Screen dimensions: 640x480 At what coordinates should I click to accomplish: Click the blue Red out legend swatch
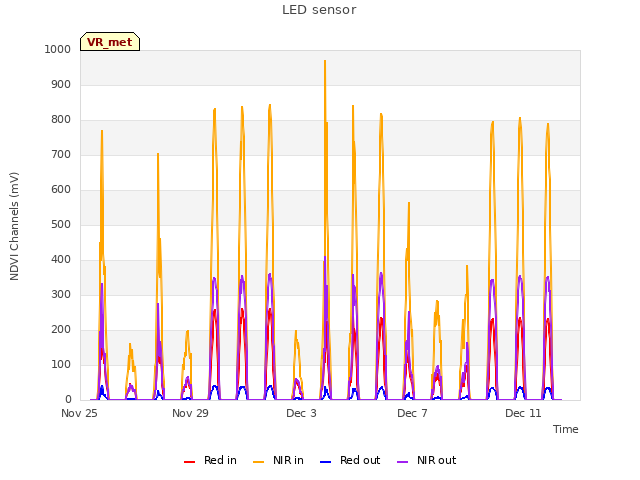pyautogui.click(x=325, y=462)
